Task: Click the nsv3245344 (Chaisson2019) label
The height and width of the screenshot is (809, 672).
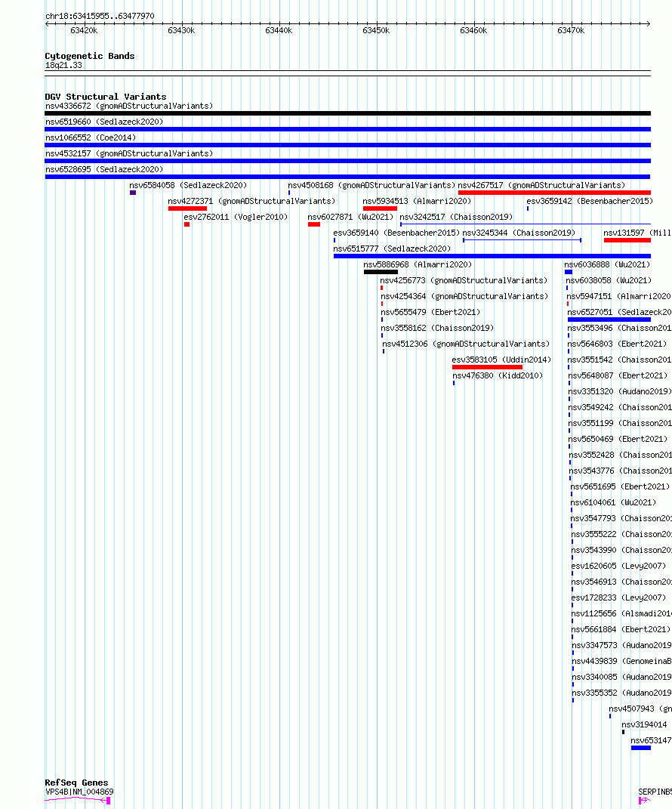Action: tap(518, 233)
